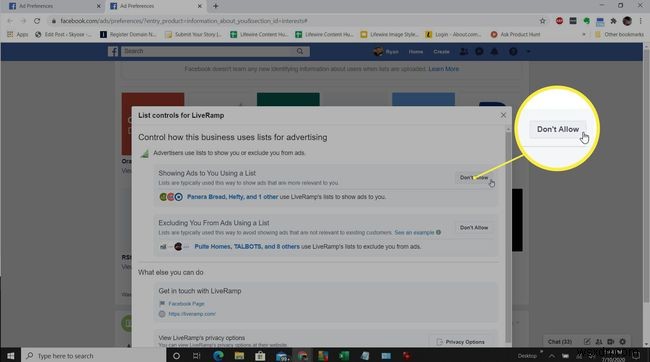Close the List controls for LiveRamp dialog
650x362 pixels.
tap(503, 115)
